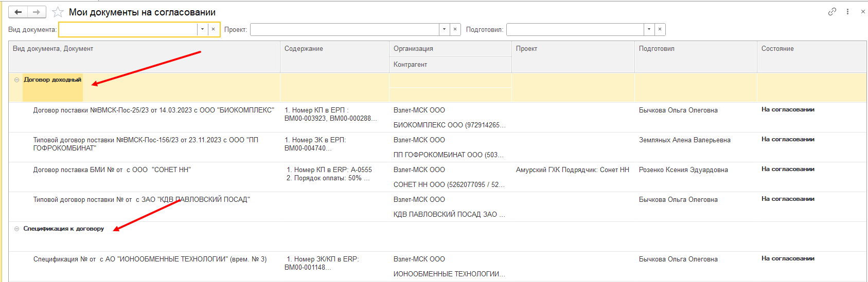Add page to favorites with star icon
This screenshot has height=282, width=868.
(58, 12)
